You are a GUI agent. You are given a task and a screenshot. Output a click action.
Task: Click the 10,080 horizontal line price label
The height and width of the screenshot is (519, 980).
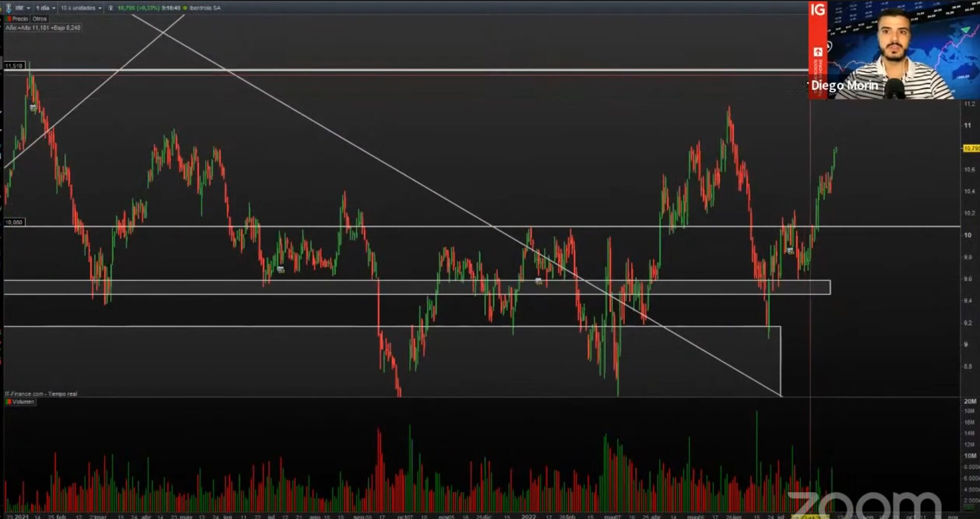tap(14, 222)
